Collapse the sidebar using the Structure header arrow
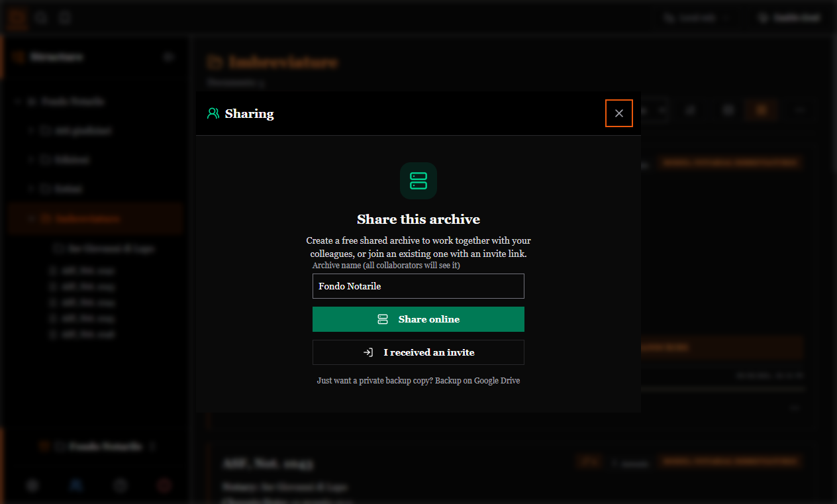 click(169, 57)
